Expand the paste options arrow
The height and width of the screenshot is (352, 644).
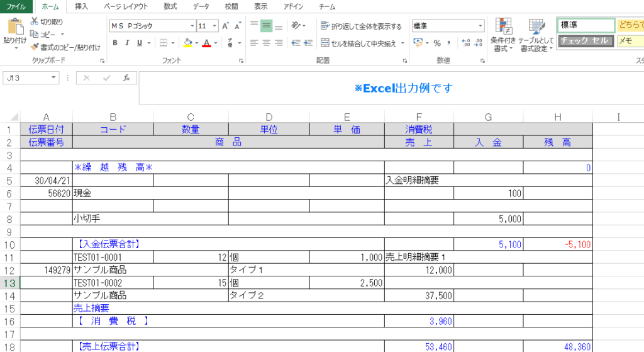[x=16, y=49]
